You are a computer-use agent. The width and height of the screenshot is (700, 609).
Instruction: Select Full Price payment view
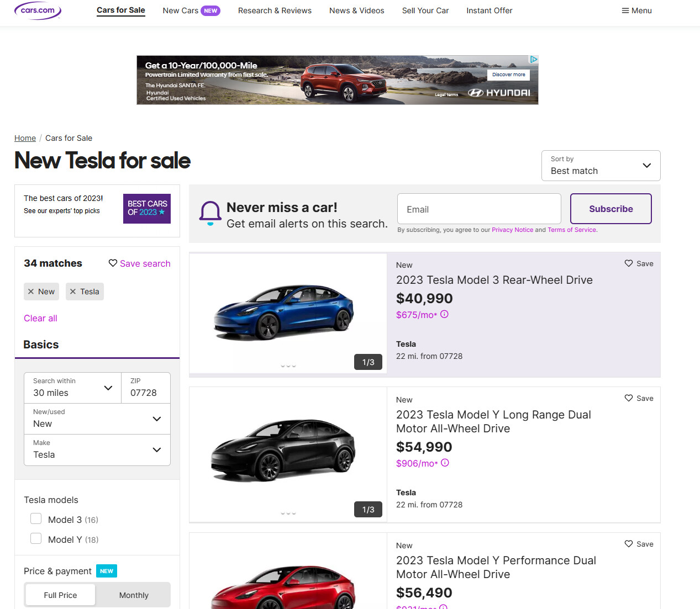click(x=60, y=595)
